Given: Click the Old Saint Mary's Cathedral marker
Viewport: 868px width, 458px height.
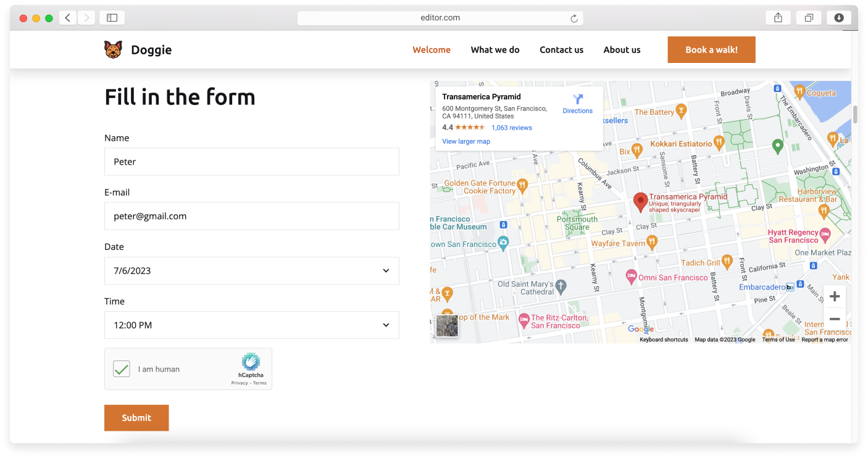Looking at the screenshot, I should [561, 286].
